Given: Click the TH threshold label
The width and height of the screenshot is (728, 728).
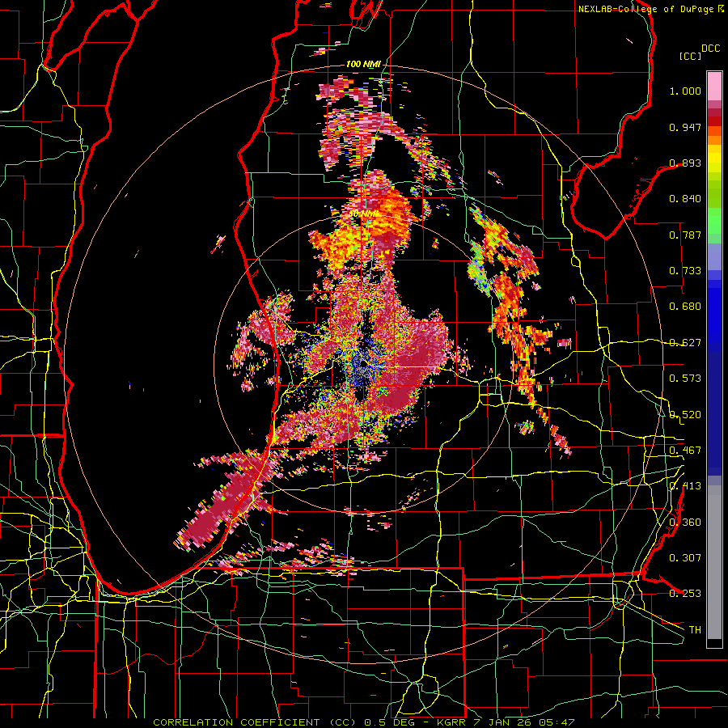Looking at the screenshot, I should [x=695, y=629].
